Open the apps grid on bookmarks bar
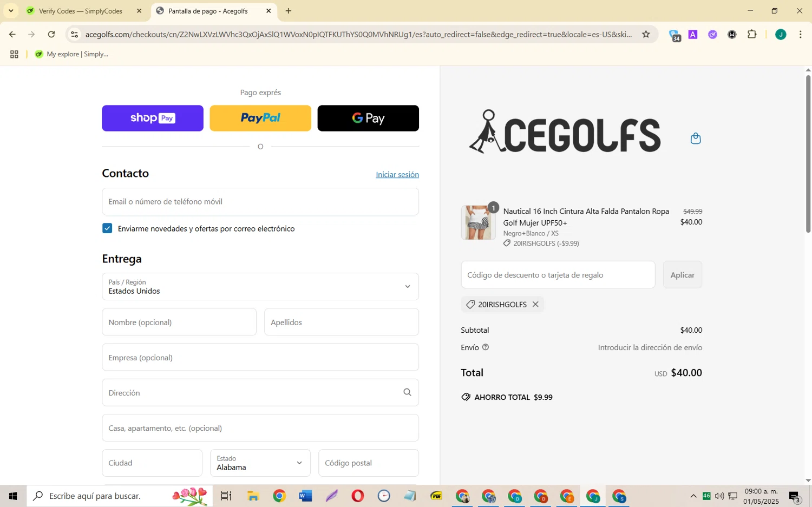This screenshot has height=507, width=812. 14,54
